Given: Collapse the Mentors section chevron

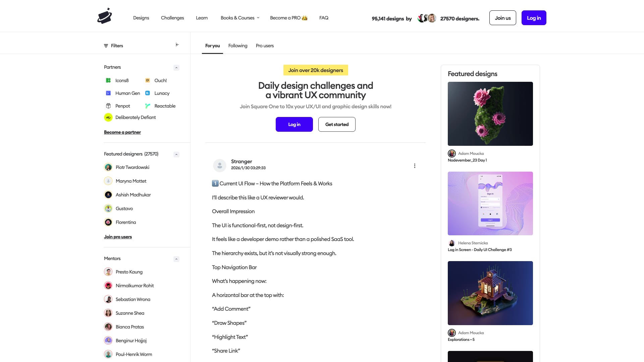Looking at the screenshot, I should [x=176, y=259].
